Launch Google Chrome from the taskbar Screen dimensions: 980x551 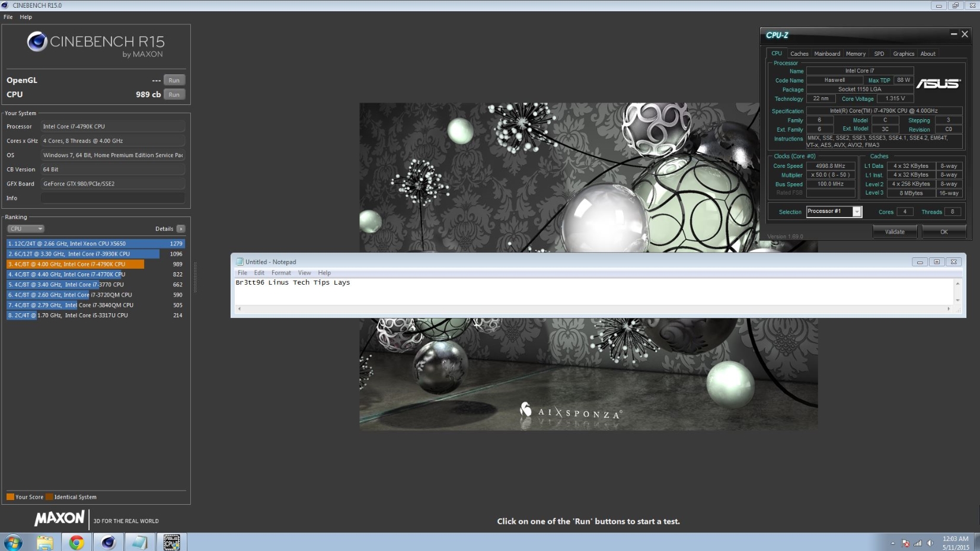(x=76, y=542)
